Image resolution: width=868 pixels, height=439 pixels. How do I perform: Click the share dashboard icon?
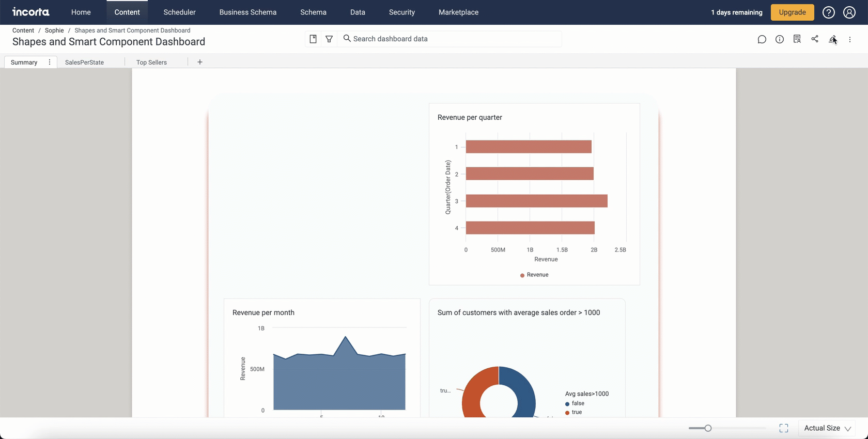[x=815, y=39]
